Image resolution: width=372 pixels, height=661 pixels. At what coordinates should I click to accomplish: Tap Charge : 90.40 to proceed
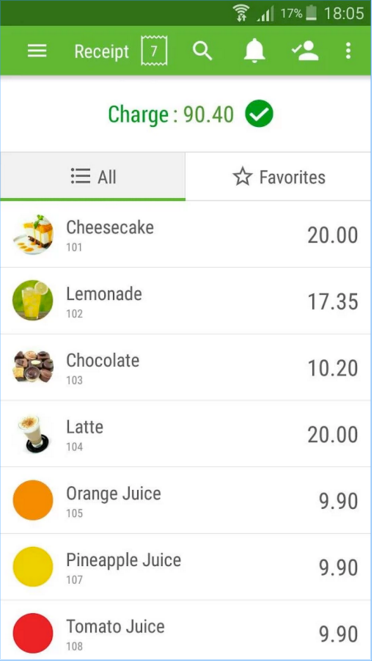click(171, 114)
